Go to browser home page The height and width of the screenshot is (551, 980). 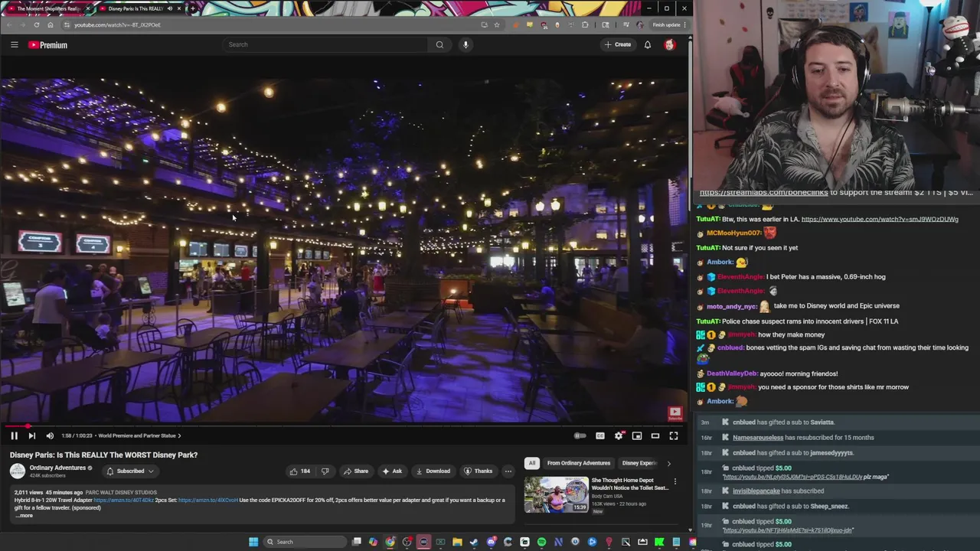click(x=50, y=24)
